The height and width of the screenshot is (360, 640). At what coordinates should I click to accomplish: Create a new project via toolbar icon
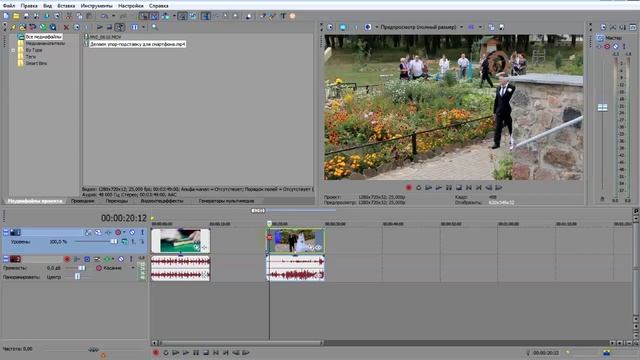[x=6, y=16]
